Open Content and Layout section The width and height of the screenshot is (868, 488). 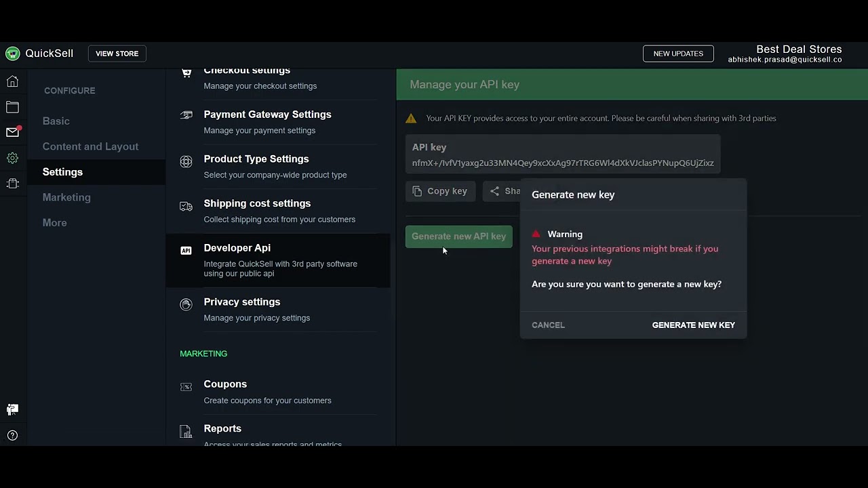pos(90,146)
